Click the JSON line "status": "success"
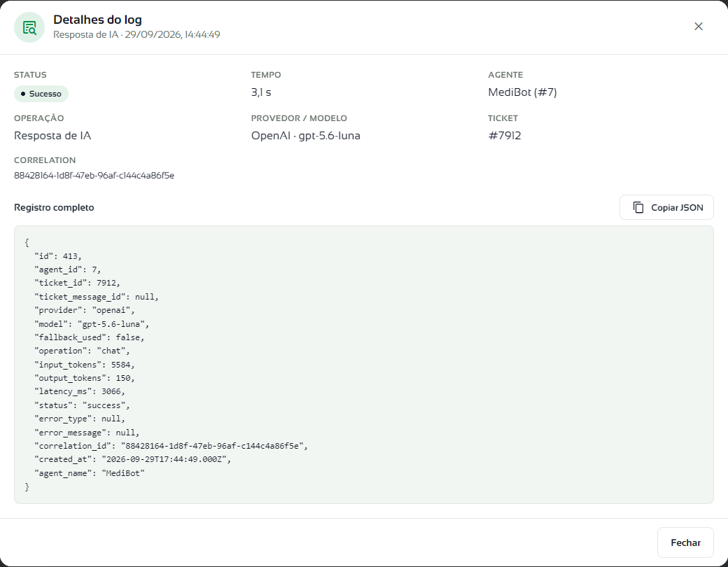The width and height of the screenshot is (728, 567). click(x=82, y=405)
